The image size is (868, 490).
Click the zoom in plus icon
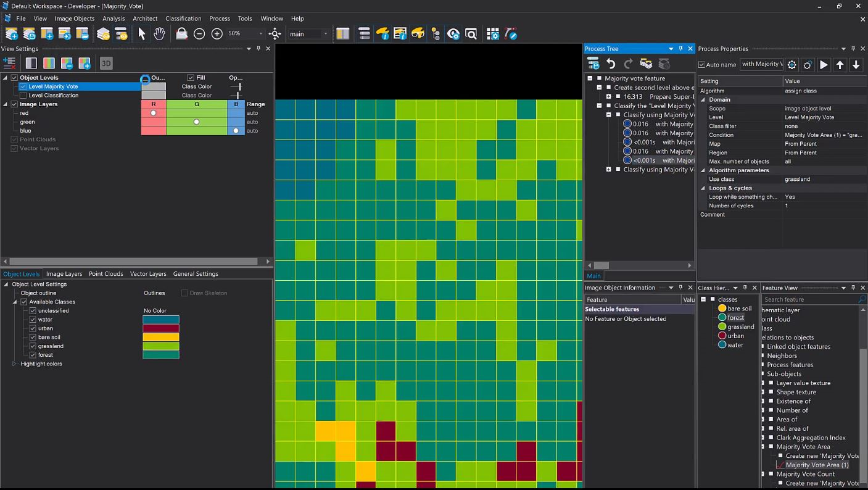(217, 34)
